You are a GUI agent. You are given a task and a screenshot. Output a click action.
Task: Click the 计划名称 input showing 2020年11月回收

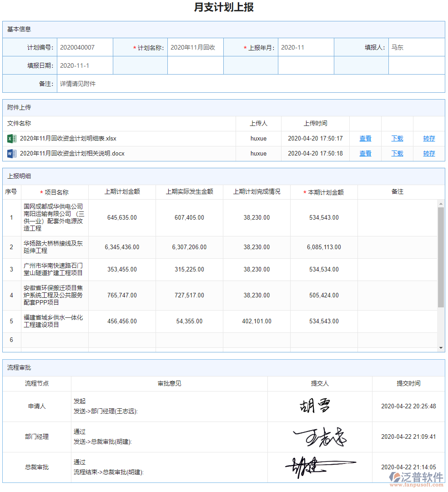(x=195, y=47)
